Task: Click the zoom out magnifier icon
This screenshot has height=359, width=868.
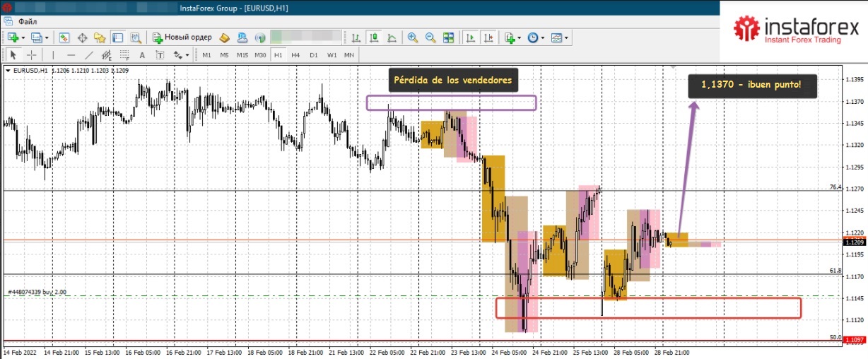Action: (430, 37)
